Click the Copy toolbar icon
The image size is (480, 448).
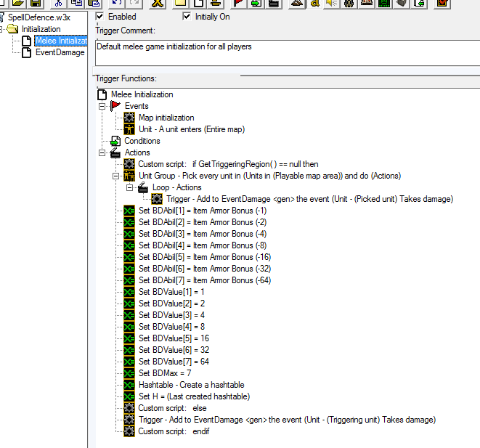pos(76,3)
